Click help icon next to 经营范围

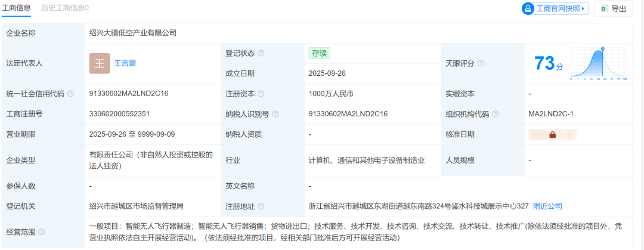[x=42, y=232]
